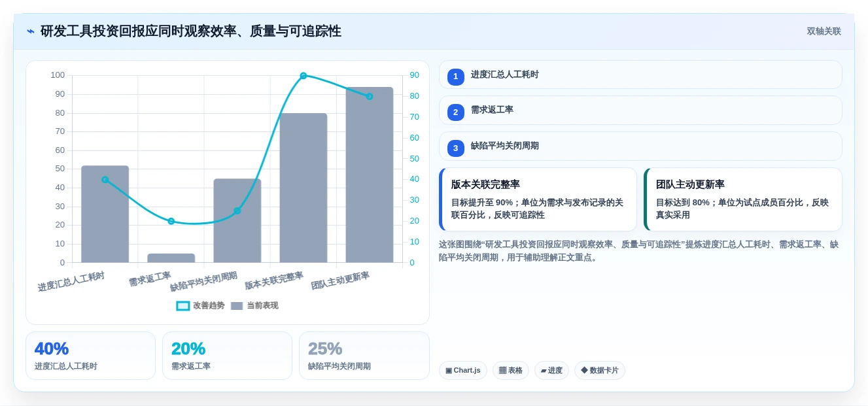Click trend line point on 需求返工率

pos(171,221)
